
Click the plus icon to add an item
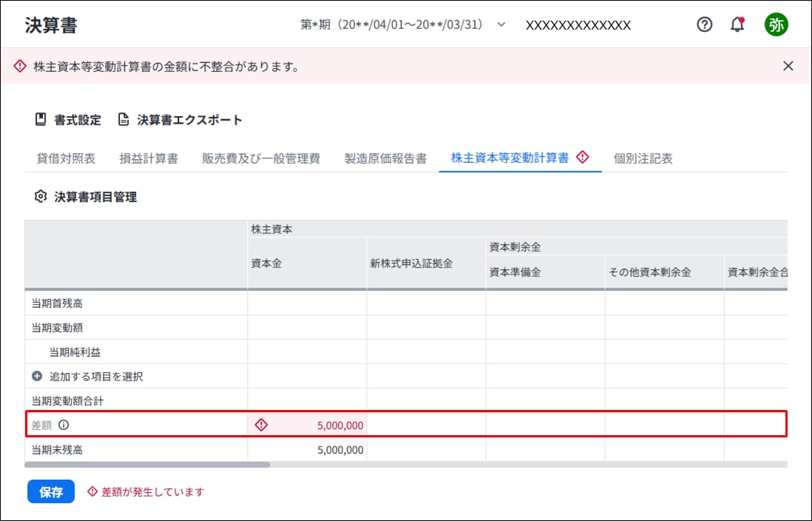coord(37,376)
